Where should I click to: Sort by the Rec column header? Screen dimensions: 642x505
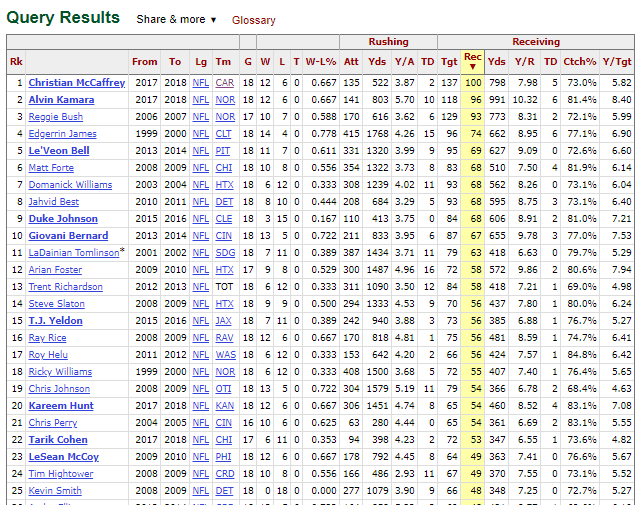coord(472,61)
